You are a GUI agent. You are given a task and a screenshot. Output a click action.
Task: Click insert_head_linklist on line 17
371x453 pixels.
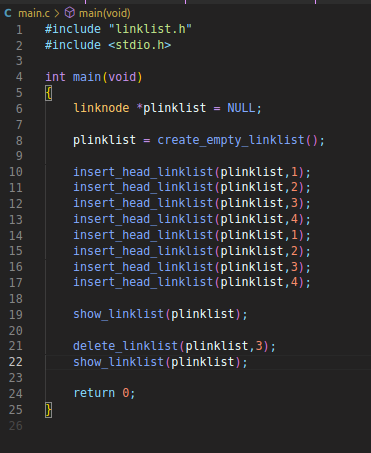point(143,282)
